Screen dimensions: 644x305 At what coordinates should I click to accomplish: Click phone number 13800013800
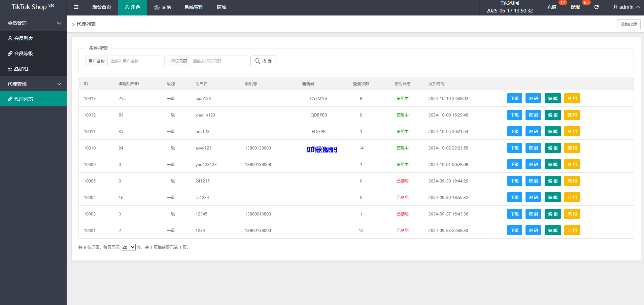[258, 214]
